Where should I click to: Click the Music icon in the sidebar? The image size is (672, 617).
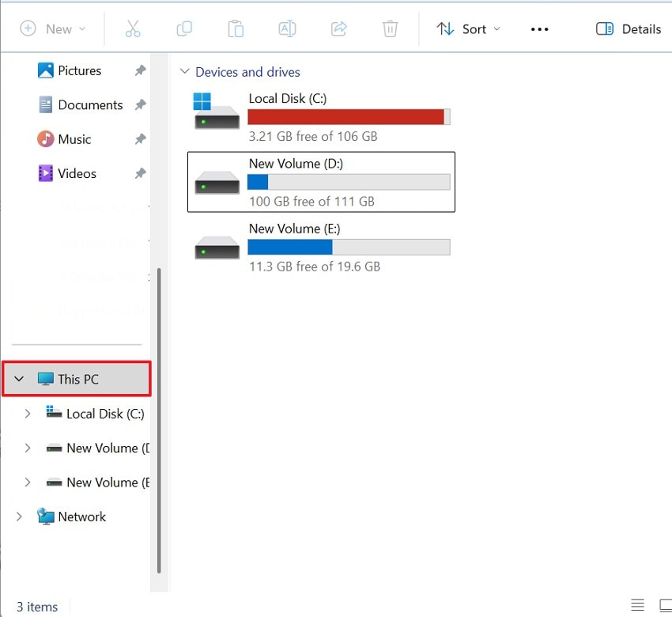[45, 138]
